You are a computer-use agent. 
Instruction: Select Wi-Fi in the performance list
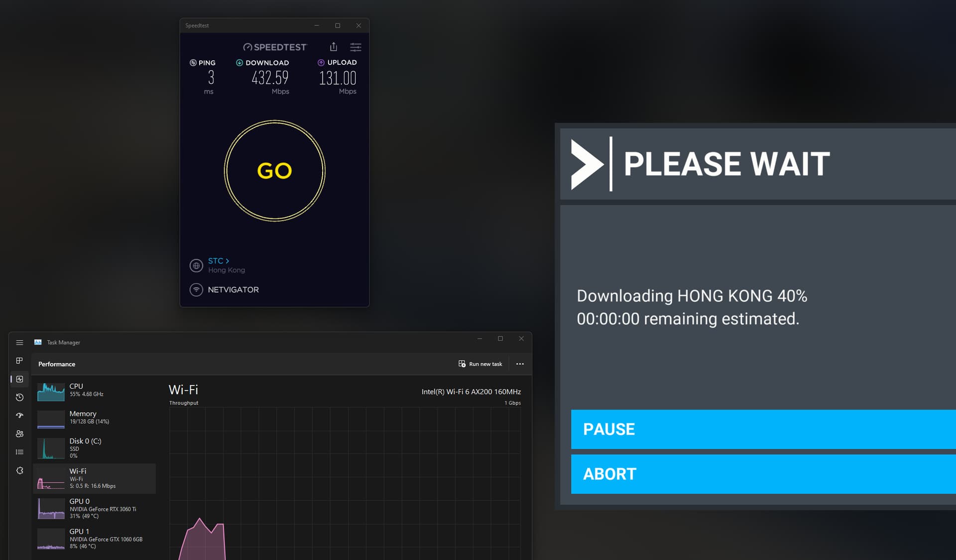pos(95,478)
